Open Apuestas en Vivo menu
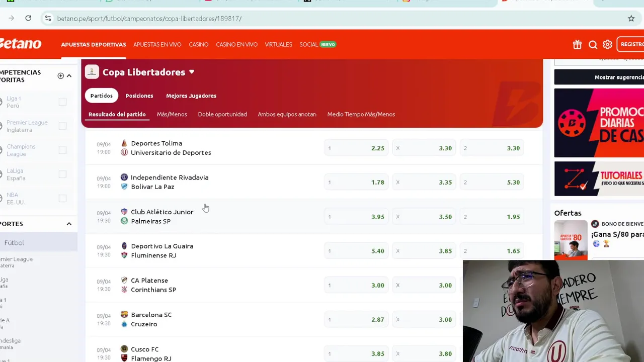Viewport: 644px width, 362px height. click(157, 45)
